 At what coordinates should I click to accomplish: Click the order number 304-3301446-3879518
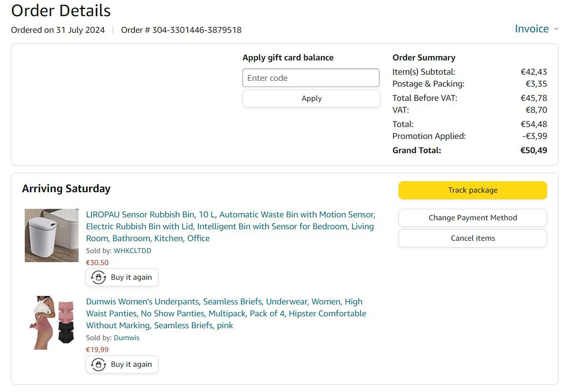pyautogui.click(x=197, y=30)
